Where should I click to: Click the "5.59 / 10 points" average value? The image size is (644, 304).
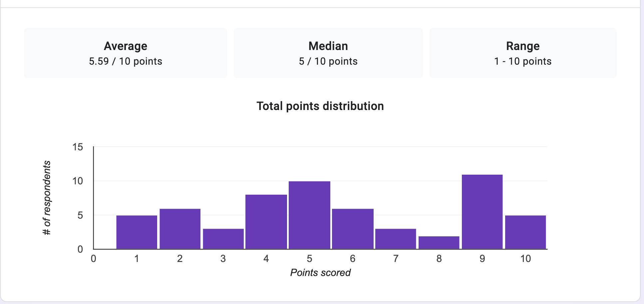[x=126, y=61]
